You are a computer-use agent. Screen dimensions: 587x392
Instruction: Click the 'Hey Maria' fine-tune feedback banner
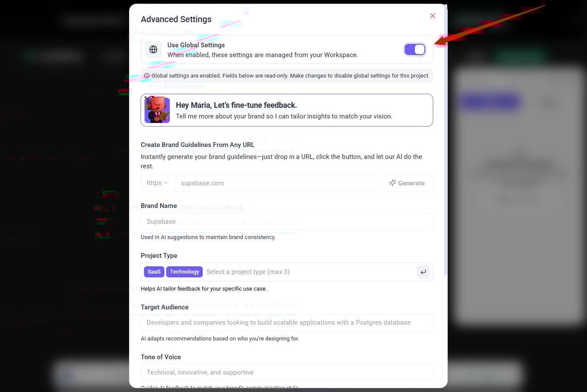pos(287,110)
